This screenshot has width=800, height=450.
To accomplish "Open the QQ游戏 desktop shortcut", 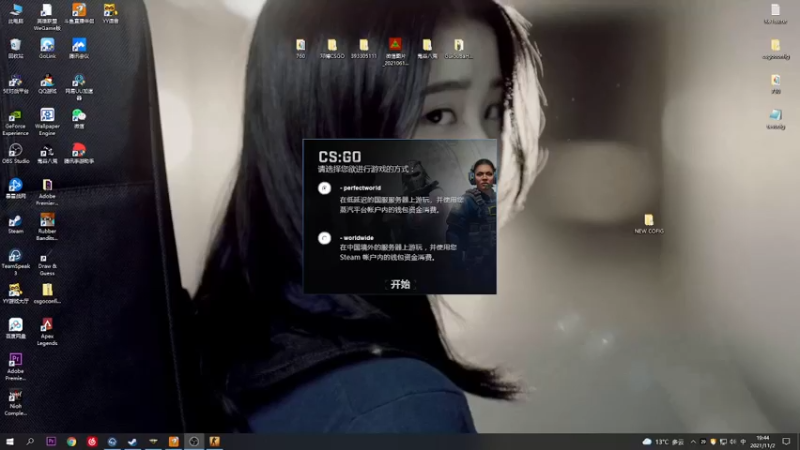I will 47,84.
